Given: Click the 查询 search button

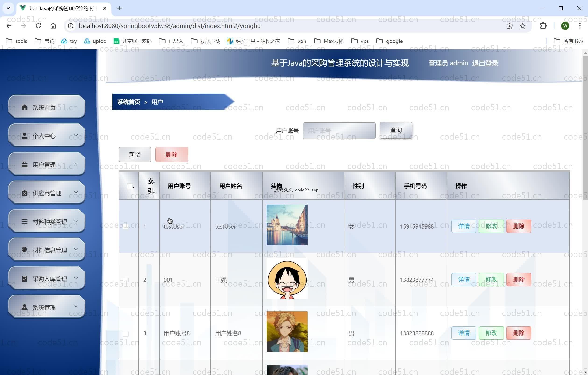Looking at the screenshot, I should click(x=396, y=130).
